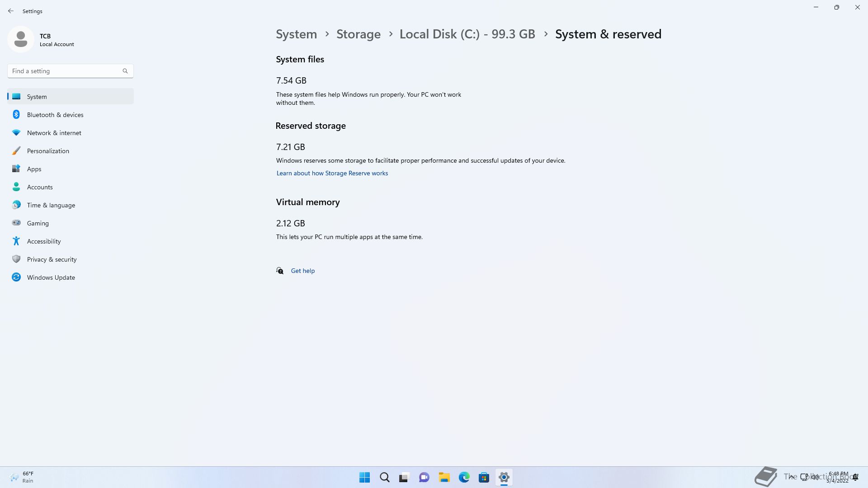The width and height of the screenshot is (868, 488).
Task: Navigate to Storage in the breadcrumb
Action: pos(359,34)
